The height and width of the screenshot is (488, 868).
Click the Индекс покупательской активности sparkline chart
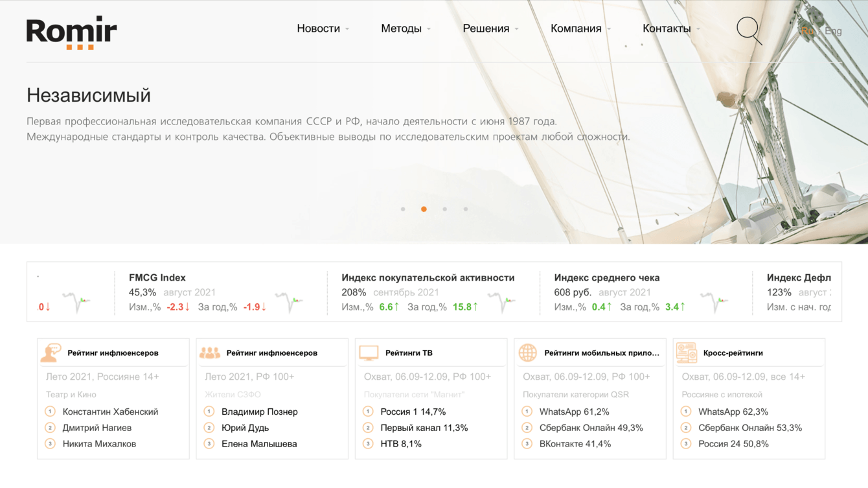pyautogui.click(x=501, y=302)
